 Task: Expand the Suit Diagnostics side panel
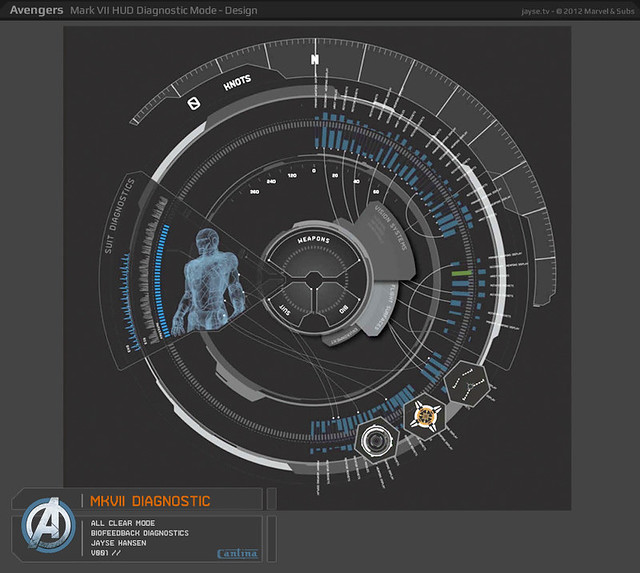tap(130, 213)
